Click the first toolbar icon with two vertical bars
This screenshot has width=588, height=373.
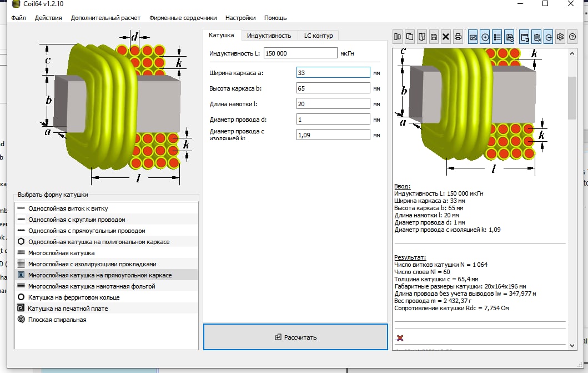(x=398, y=37)
